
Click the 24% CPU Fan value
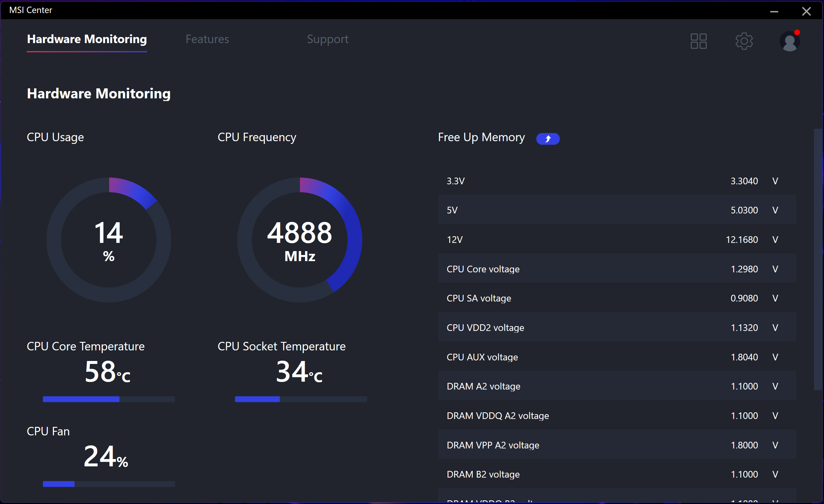coord(106,457)
